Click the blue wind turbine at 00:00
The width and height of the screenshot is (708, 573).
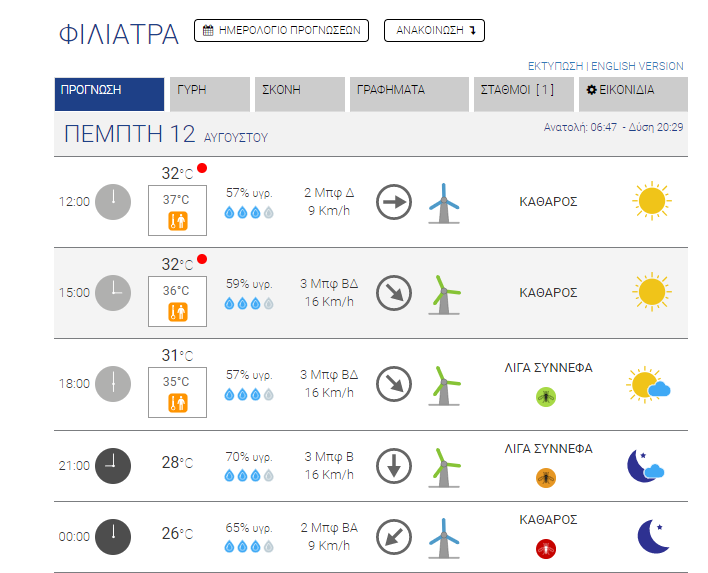tap(444, 538)
